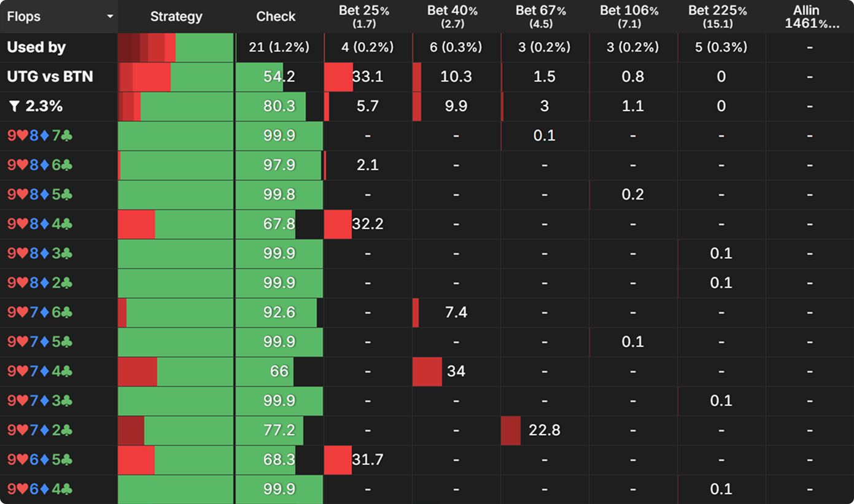Viewport: 854px width, 504px height.
Task: Click the 9♥7♦4♣ strategy color bar
Action: pyautogui.click(x=176, y=371)
